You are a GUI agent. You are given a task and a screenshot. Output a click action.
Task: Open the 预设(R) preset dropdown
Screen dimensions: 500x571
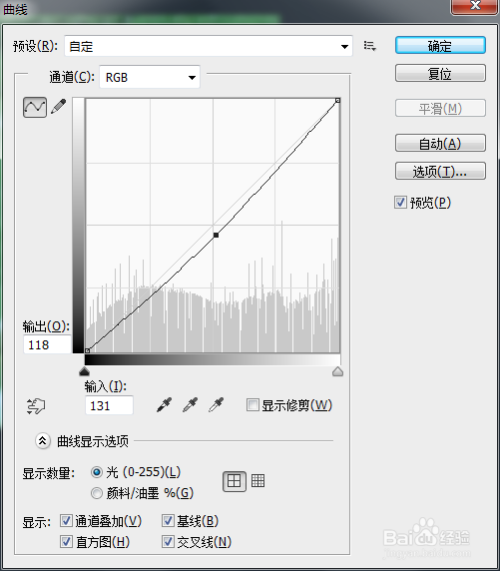pyautogui.click(x=208, y=46)
